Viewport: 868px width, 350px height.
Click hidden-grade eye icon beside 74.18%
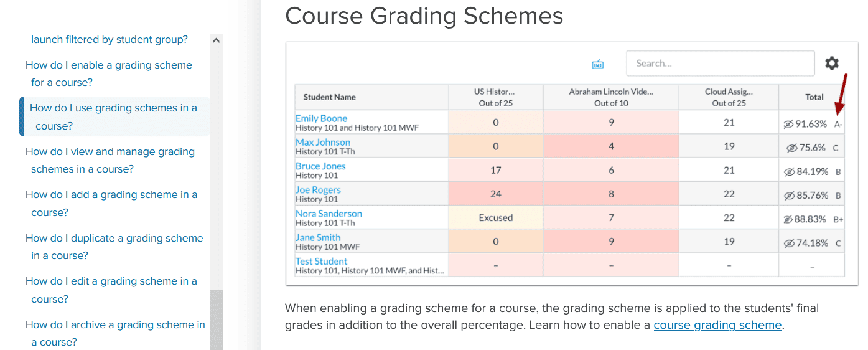pyautogui.click(x=788, y=243)
